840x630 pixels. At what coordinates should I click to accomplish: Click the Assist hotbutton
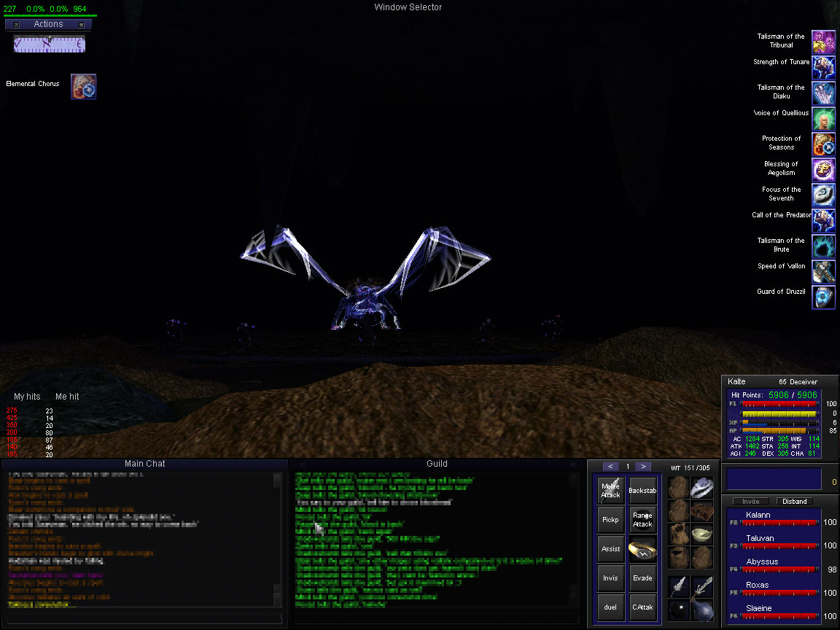pos(611,549)
